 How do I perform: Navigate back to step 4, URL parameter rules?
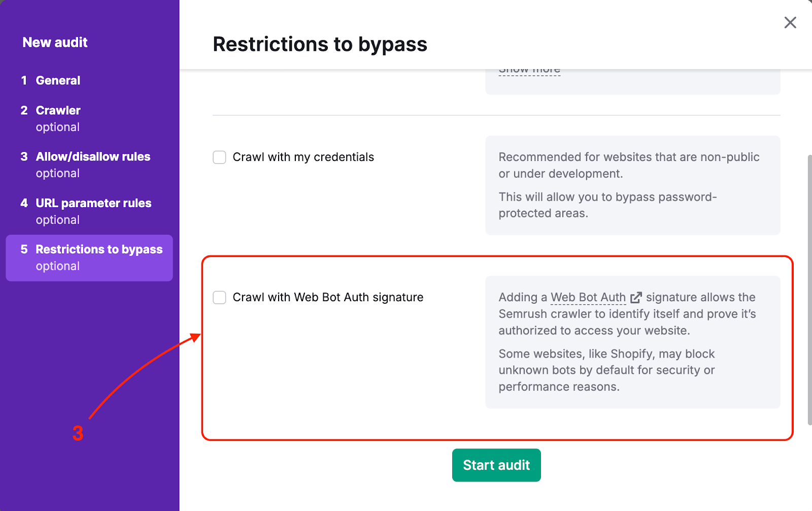[x=93, y=203]
